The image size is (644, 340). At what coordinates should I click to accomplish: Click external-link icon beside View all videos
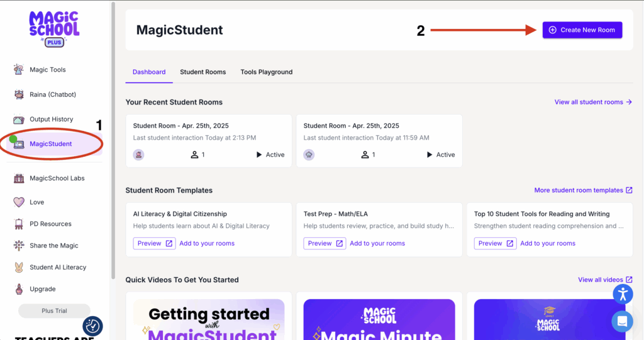tap(629, 280)
